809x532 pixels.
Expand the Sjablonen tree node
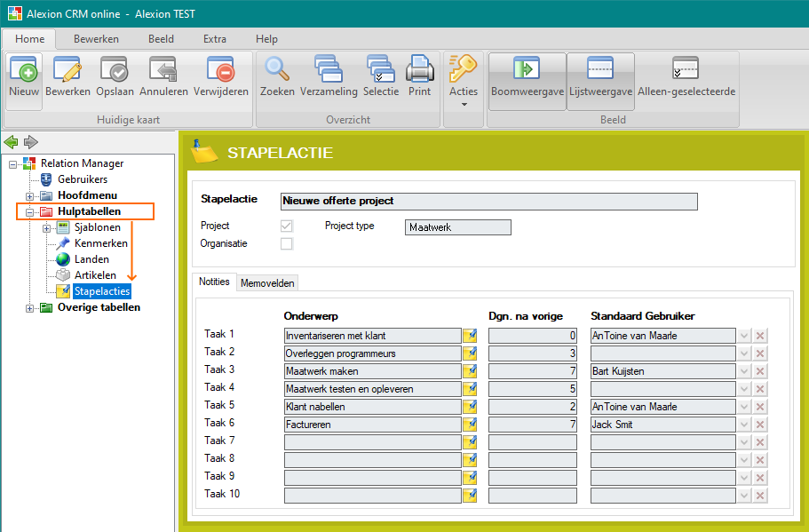(46, 228)
